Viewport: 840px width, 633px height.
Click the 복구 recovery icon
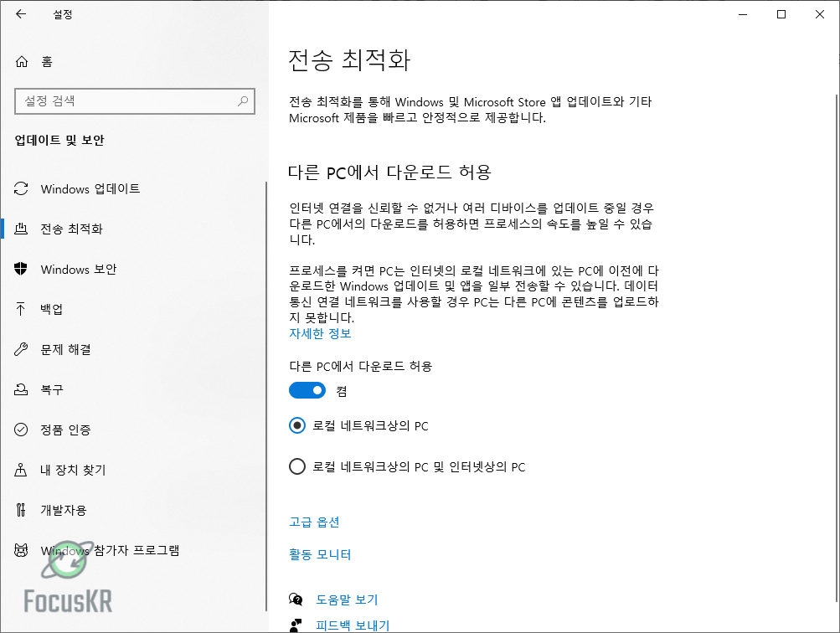click(x=21, y=389)
